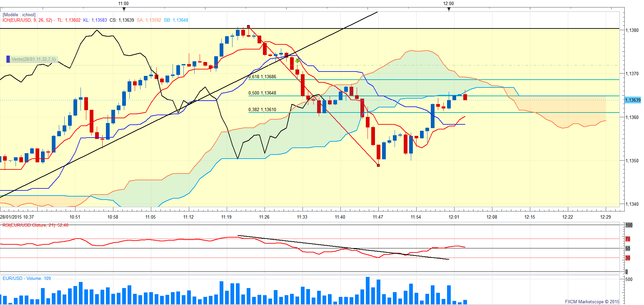
Task: Click the TL: 1,13602 legend value
Action: point(69,20)
